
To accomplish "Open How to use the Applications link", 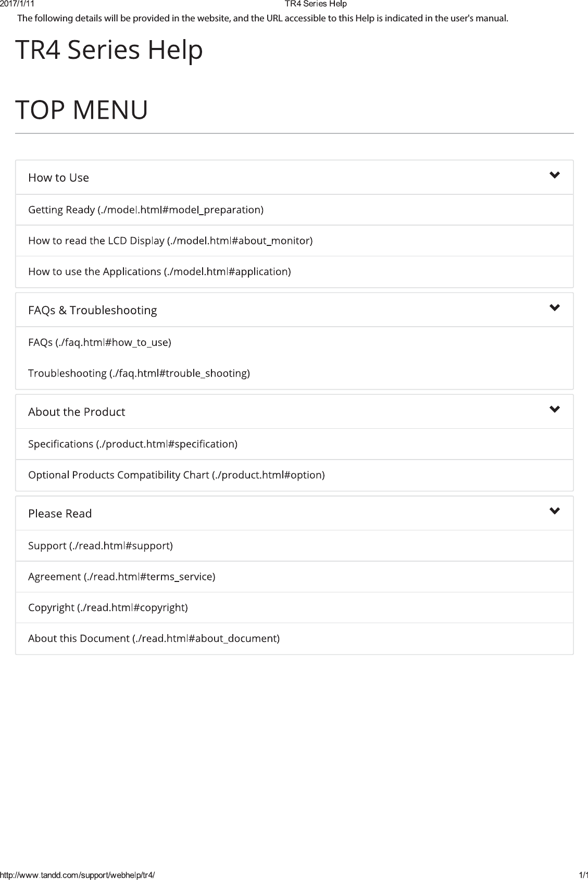I will coord(159,271).
